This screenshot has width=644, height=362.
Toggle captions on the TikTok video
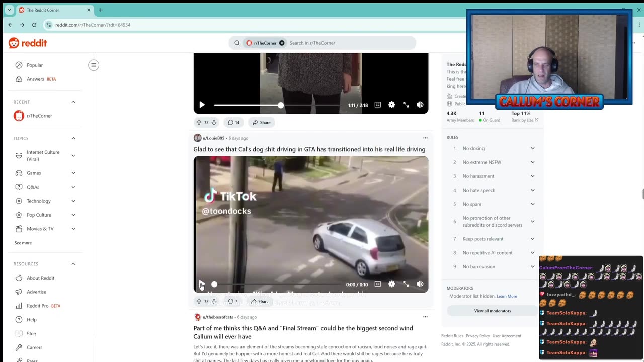pyautogui.click(x=377, y=284)
